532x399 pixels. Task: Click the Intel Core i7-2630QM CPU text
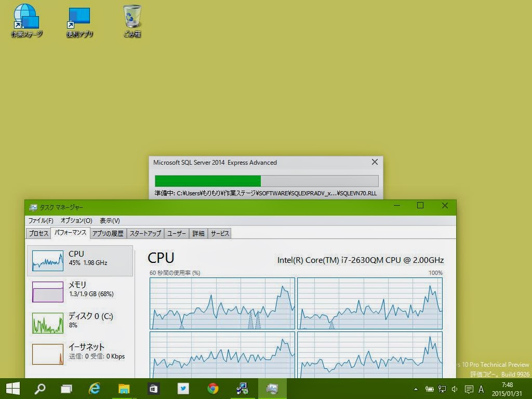coord(361,260)
